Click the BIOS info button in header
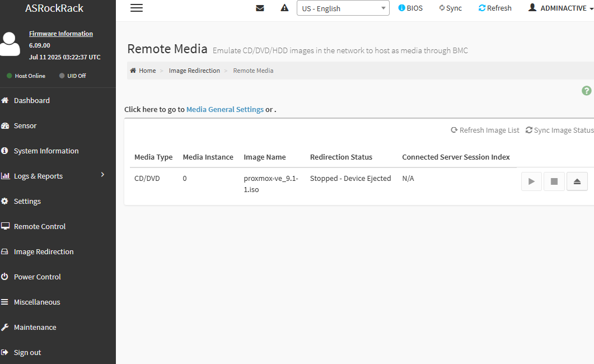Viewport: 594px width, 364px height. pyautogui.click(x=410, y=8)
